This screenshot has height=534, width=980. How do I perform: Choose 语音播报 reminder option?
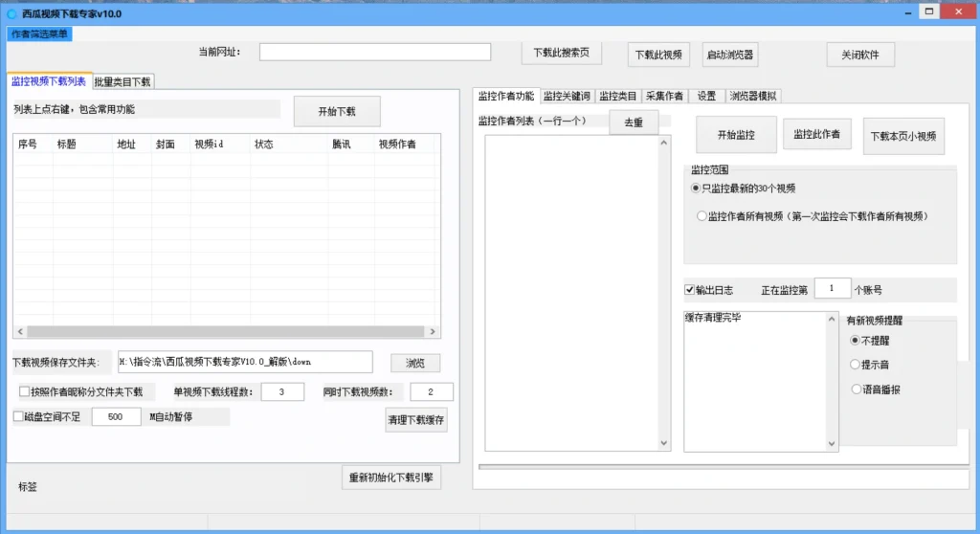coord(856,389)
